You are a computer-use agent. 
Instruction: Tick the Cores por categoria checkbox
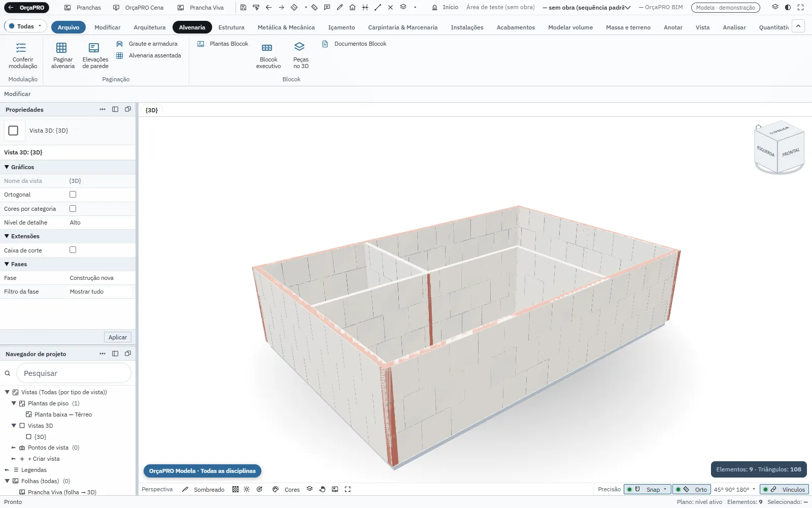(x=73, y=209)
